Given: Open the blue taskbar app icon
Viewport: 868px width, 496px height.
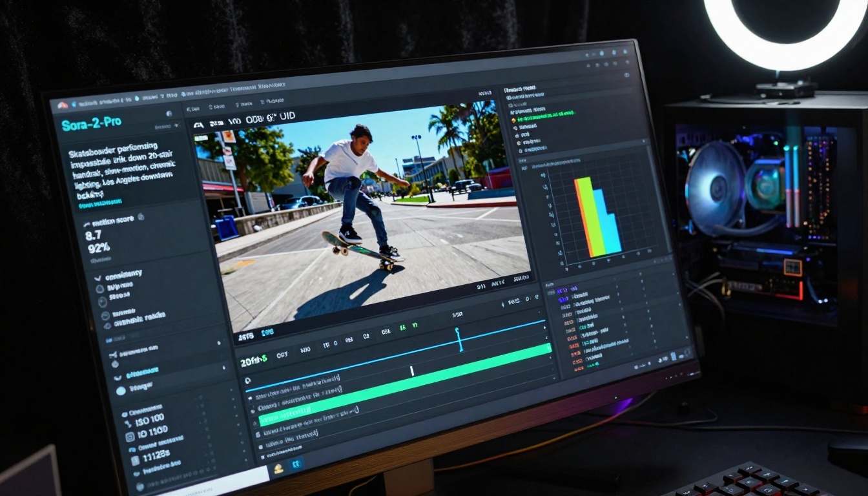Looking at the screenshot, I should [x=296, y=464].
